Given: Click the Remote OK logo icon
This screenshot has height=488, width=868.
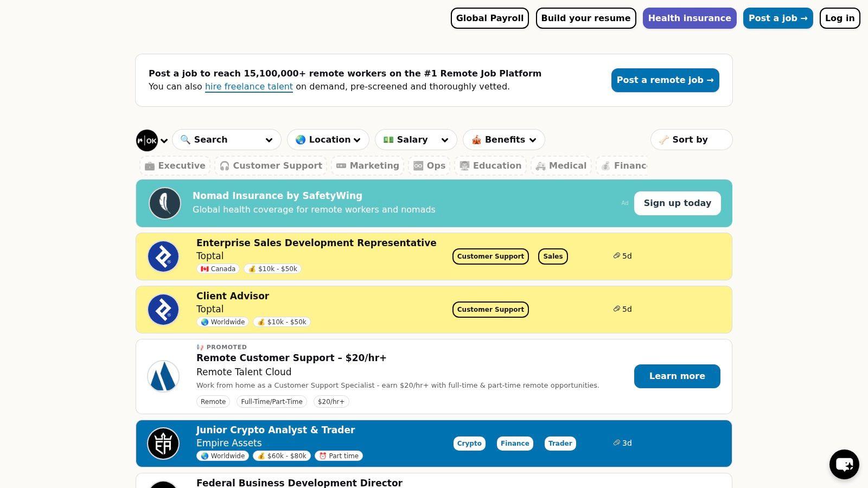Looking at the screenshot, I should click(147, 140).
